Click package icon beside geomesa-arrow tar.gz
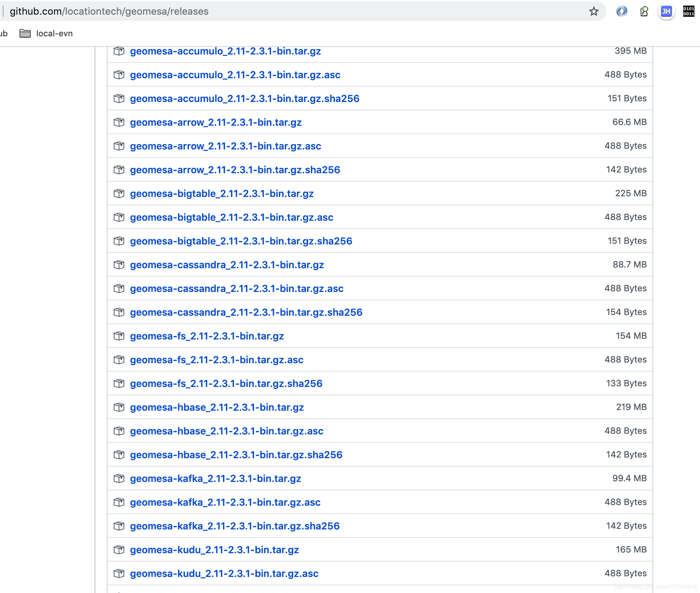This screenshot has height=593, width=700. point(119,122)
